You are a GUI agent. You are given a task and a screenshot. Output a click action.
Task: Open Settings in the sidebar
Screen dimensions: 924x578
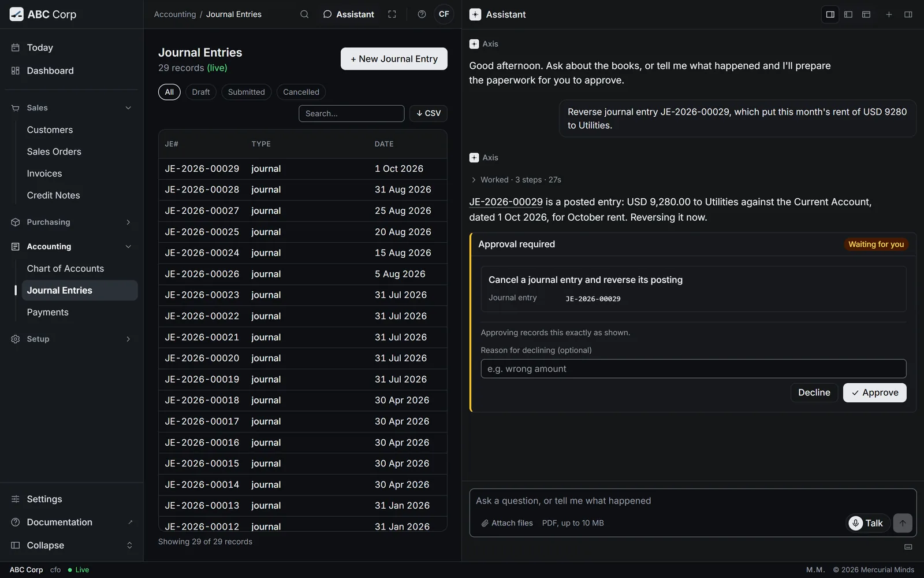72,499
